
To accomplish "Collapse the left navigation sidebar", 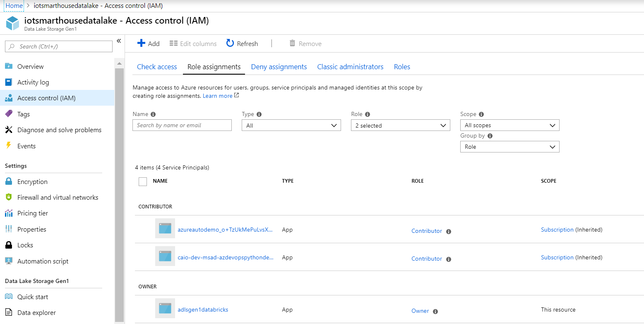I will pyautogui.click(x=119, y=41).
